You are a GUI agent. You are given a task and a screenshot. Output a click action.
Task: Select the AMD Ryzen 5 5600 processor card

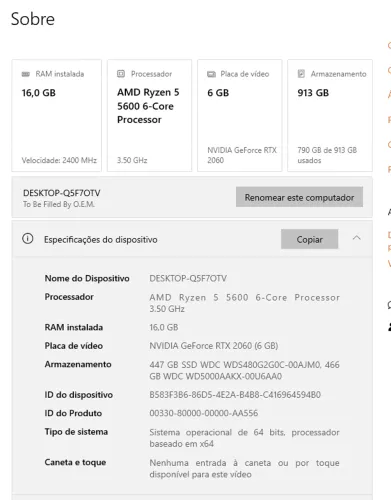click(149, 116)
